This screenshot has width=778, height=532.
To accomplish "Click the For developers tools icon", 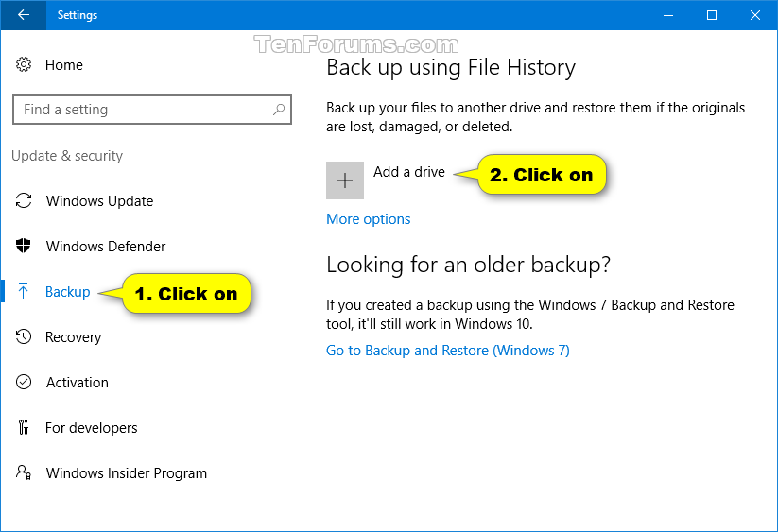I will [24, 427].
